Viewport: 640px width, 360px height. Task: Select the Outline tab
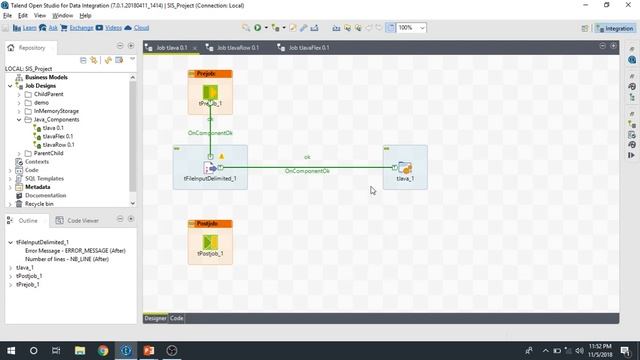tap(28, 221)
